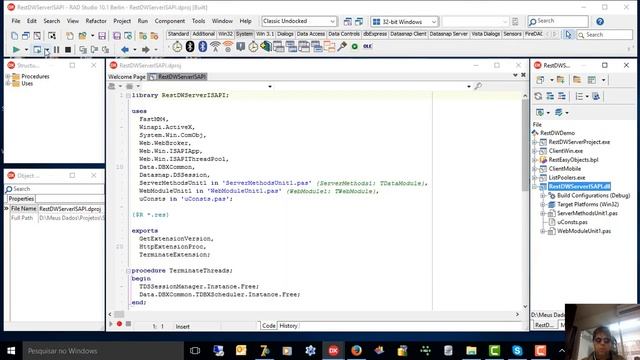Click Refresh icon in Project Manager toolbar

[538, 96]
